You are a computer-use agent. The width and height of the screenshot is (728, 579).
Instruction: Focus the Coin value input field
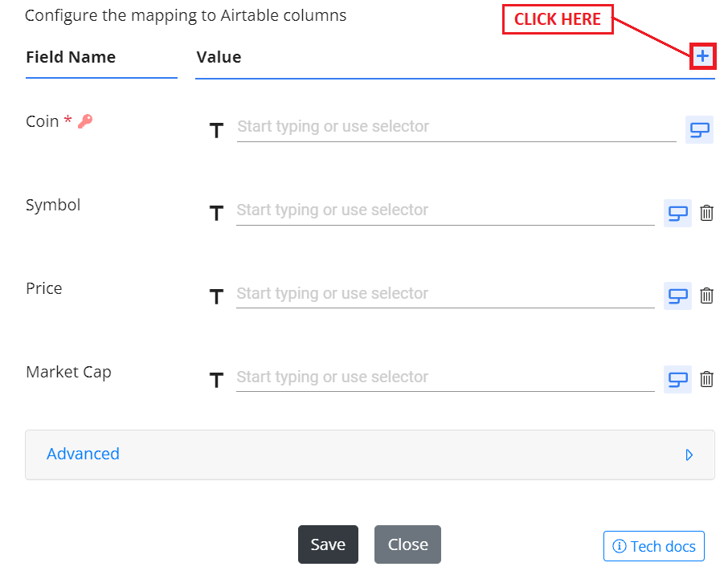coord(456,127)
